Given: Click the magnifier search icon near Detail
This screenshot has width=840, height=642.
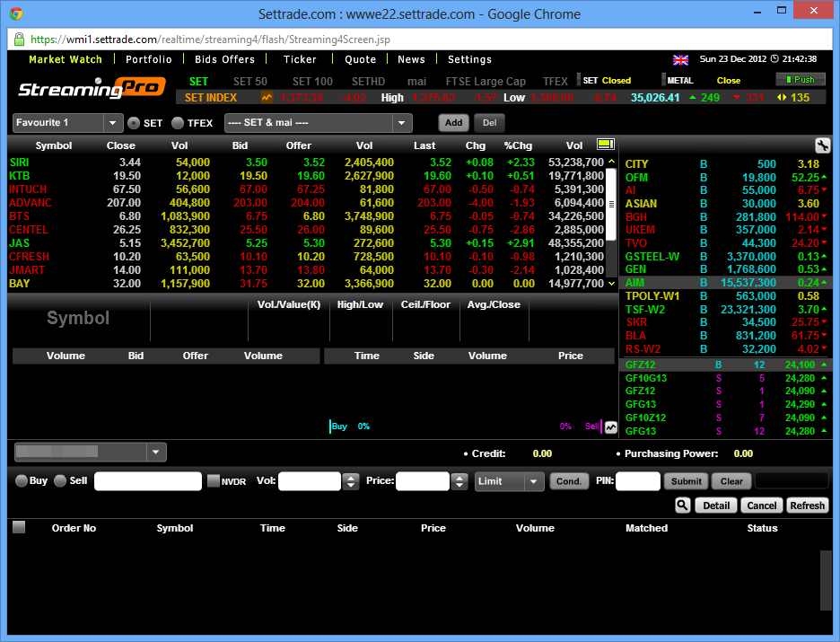Looking at the screenshot, I should 682,506.
